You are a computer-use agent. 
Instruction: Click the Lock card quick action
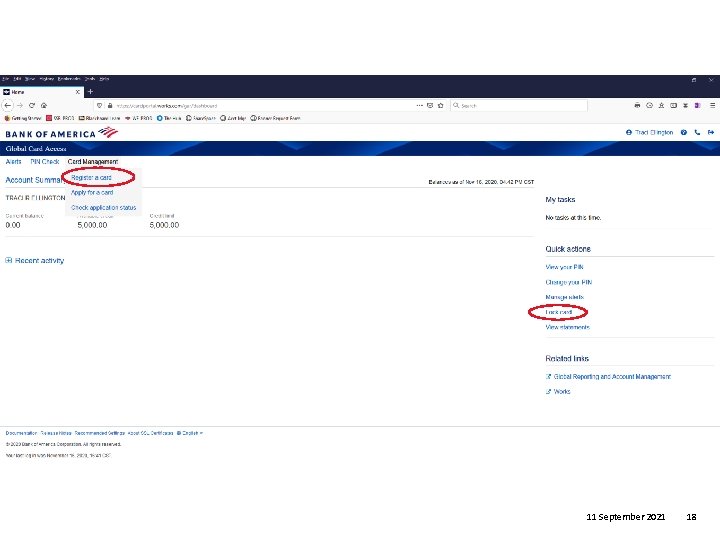[559, 312]
